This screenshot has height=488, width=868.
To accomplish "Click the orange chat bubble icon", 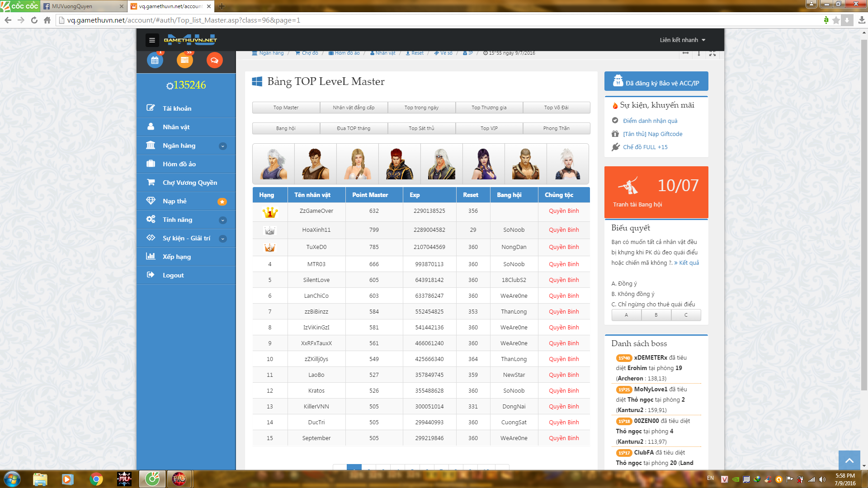I will [x=214, y=60].
